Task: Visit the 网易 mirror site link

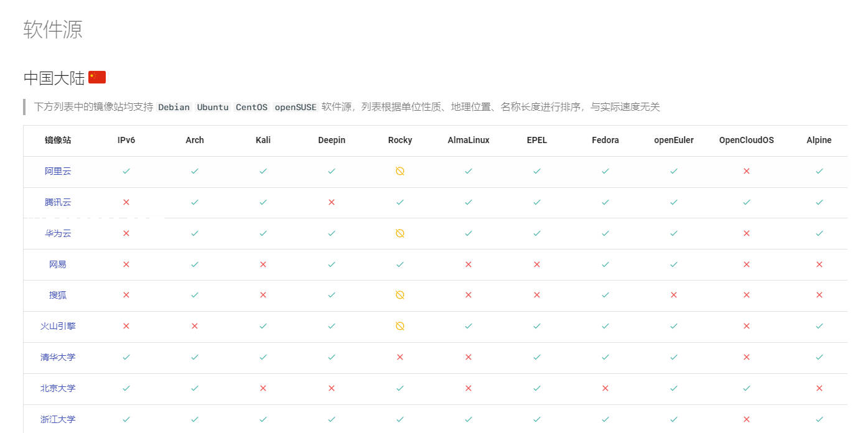Action: tap(58, 264)
